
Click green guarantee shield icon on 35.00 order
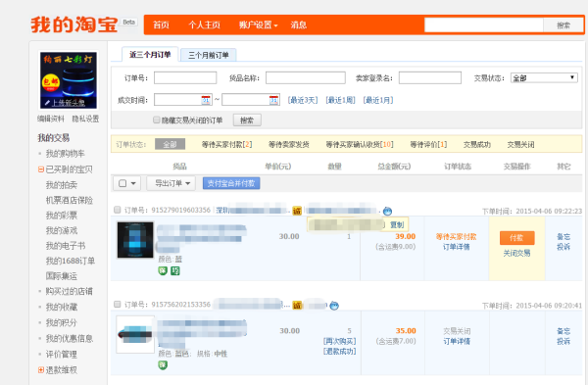coord(163,364)
